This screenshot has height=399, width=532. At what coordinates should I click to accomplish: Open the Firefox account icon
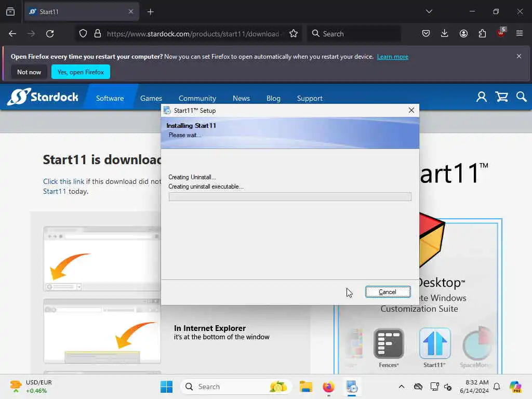(463, 34)
